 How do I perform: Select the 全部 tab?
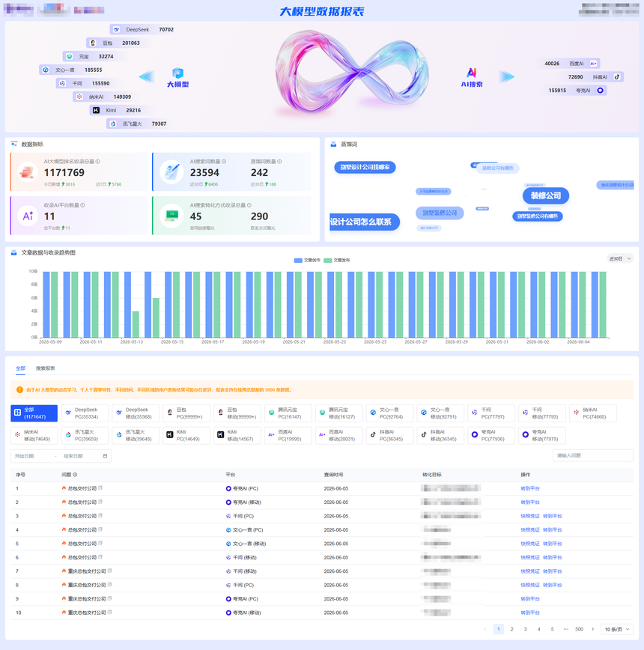pos(20,368)
